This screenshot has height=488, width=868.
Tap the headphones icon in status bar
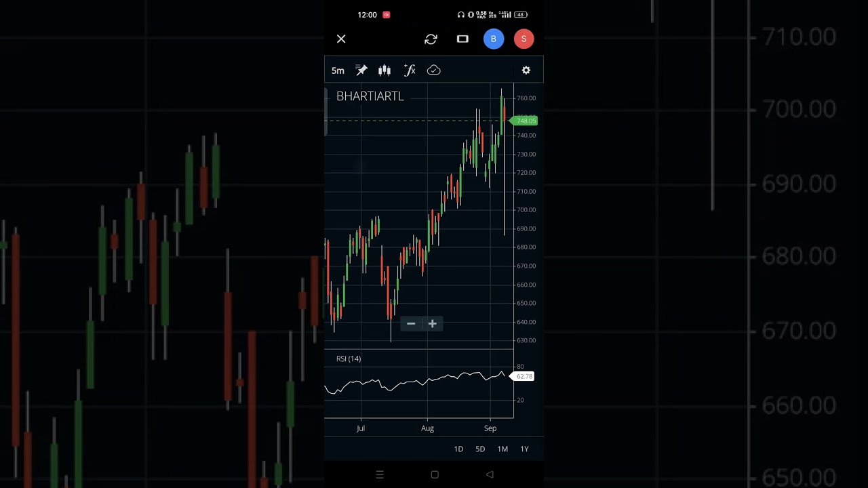461,15
